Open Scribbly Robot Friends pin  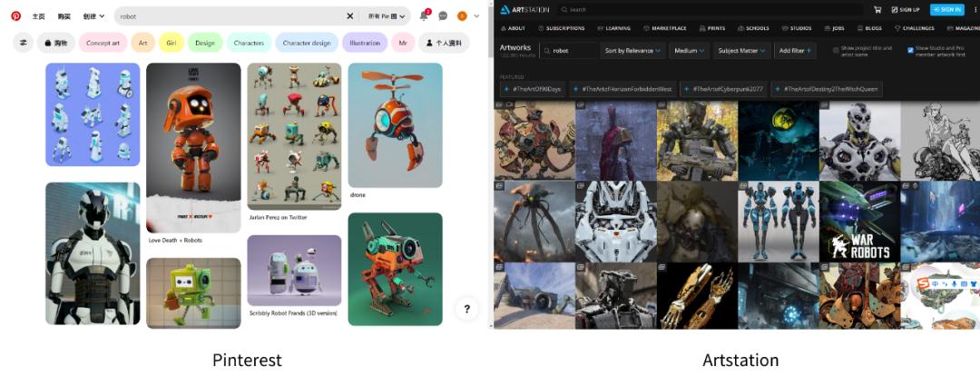point(294,271)
